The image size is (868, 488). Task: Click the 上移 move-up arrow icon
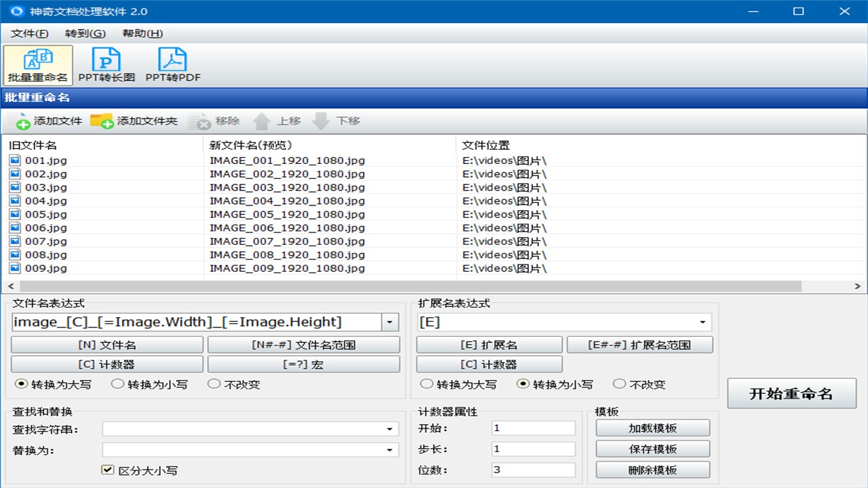point(262,121)
